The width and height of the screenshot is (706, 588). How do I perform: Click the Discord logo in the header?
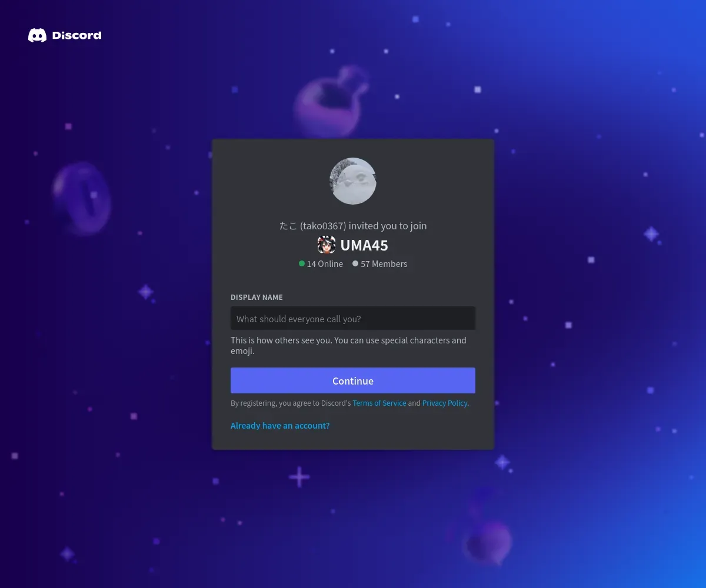pos(65,35)
